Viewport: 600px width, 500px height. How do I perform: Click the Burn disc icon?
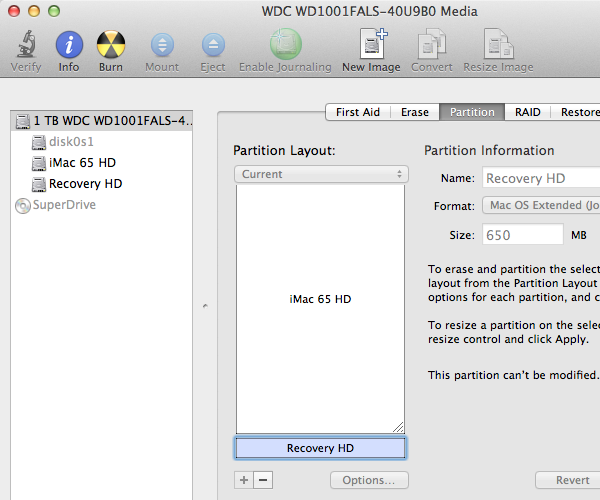(111, 44)
